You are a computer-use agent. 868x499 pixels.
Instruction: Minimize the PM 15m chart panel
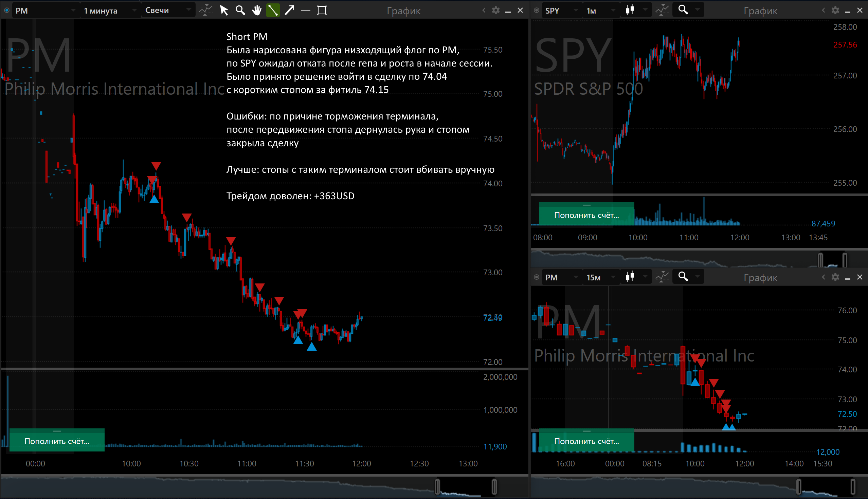[x=848, y=278]
